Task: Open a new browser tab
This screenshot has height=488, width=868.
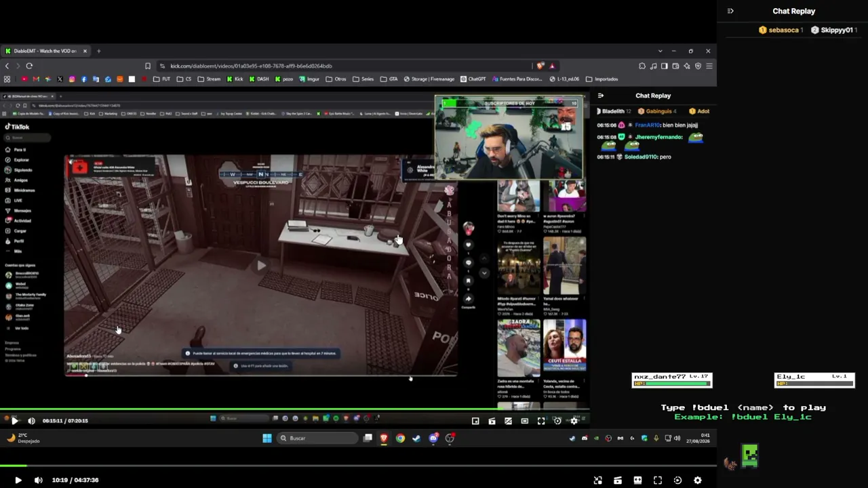Action: click(x=98, y=51)
